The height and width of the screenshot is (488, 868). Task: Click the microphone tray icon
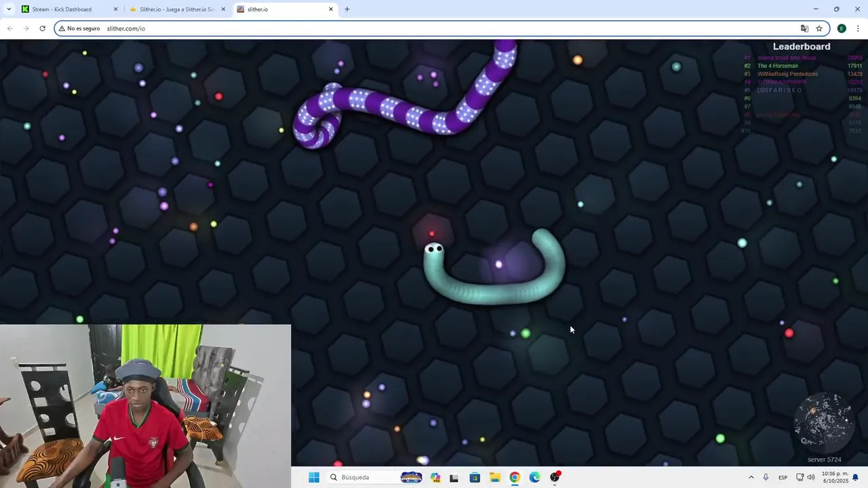[766, 477]
